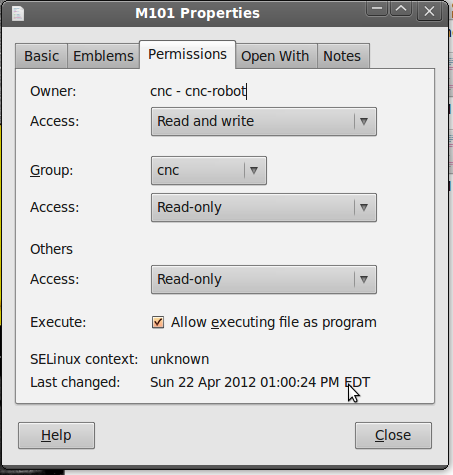Open the owner Read and write combo box

pos(264,121)
